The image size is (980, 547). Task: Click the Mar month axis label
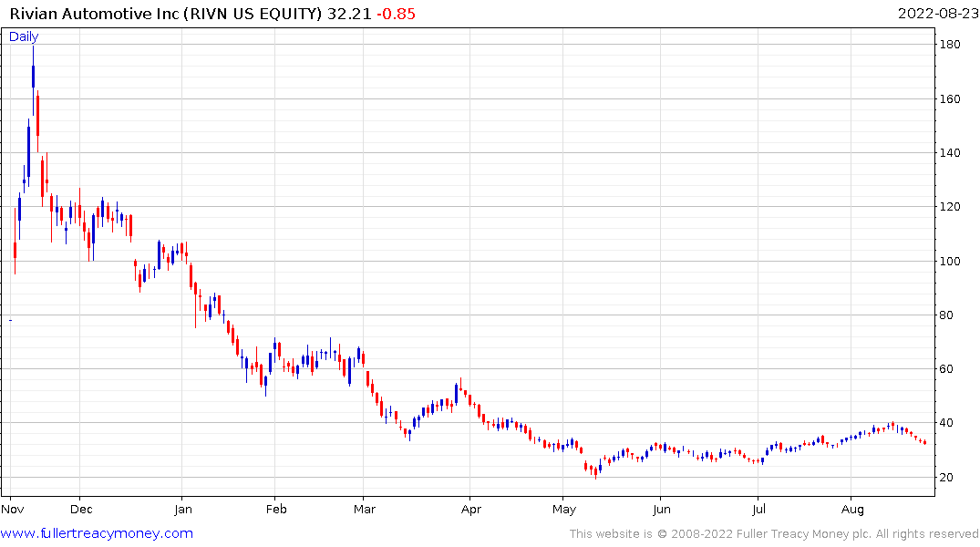click(x=365, y=509)
